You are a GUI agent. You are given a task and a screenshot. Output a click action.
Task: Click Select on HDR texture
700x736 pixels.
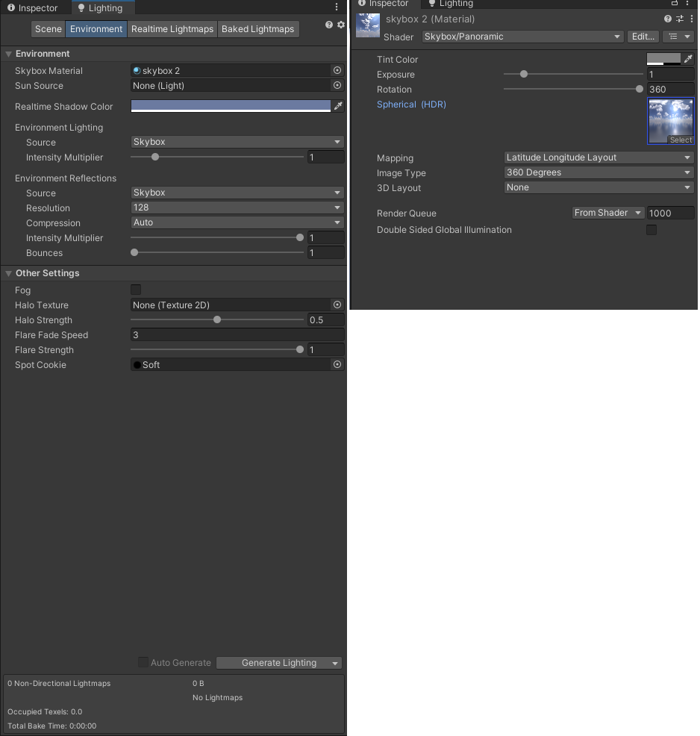681,140
